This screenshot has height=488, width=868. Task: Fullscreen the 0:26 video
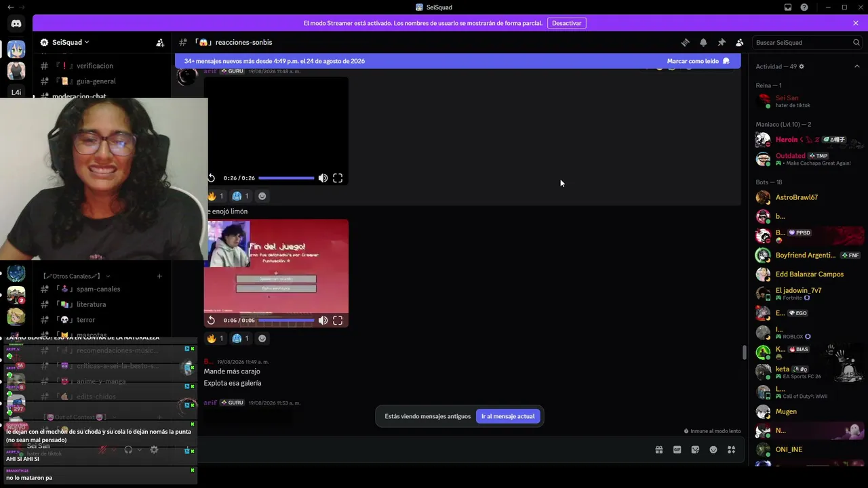click(x=338, y=178)
